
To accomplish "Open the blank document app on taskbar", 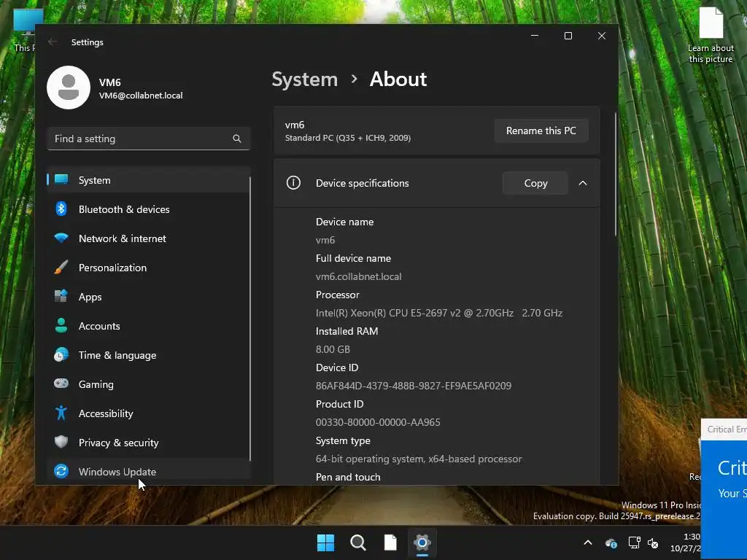I will click(390, 542).
